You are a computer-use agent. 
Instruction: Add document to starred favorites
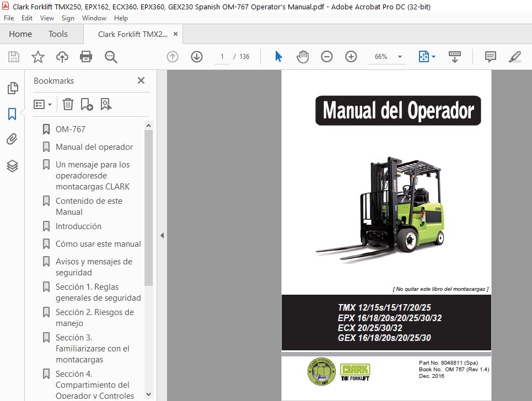(37, 57)
